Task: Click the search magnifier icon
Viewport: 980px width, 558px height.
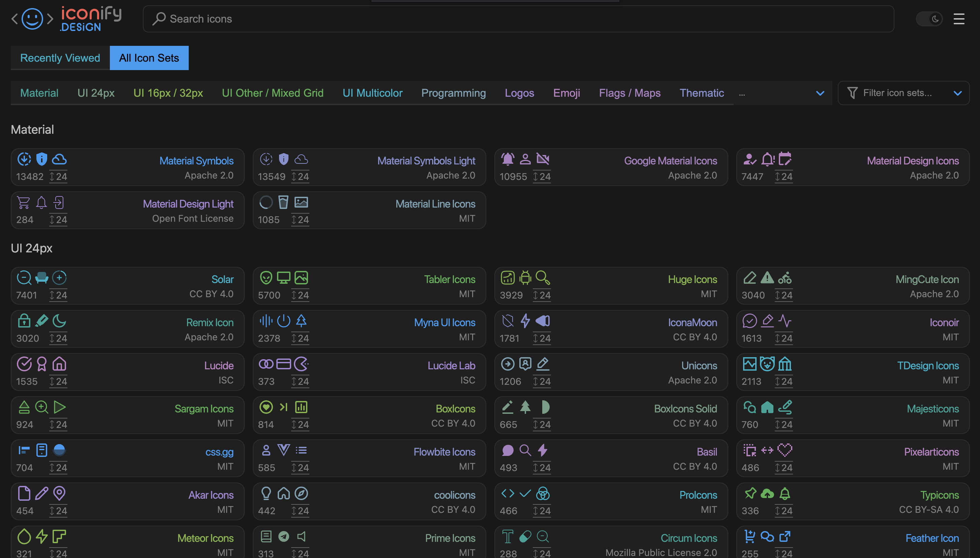Action: coord(159,19)
